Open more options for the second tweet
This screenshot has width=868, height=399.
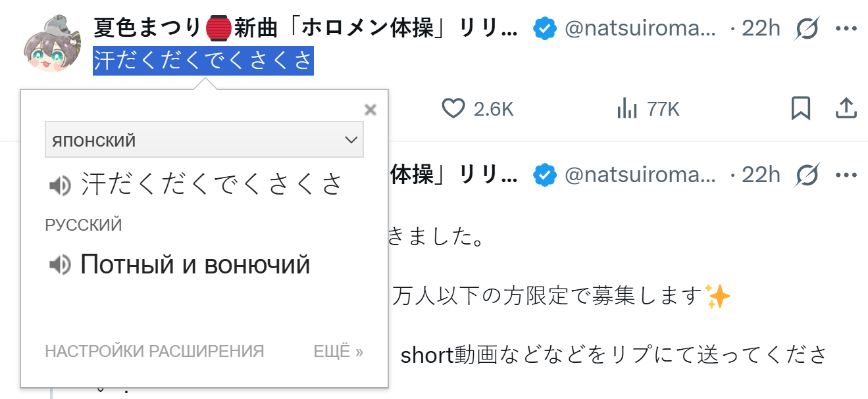pyautogui.click(x=846, y=175)
